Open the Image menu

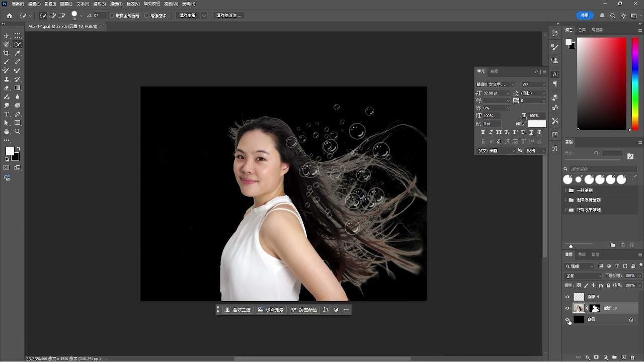pos(50,4)
